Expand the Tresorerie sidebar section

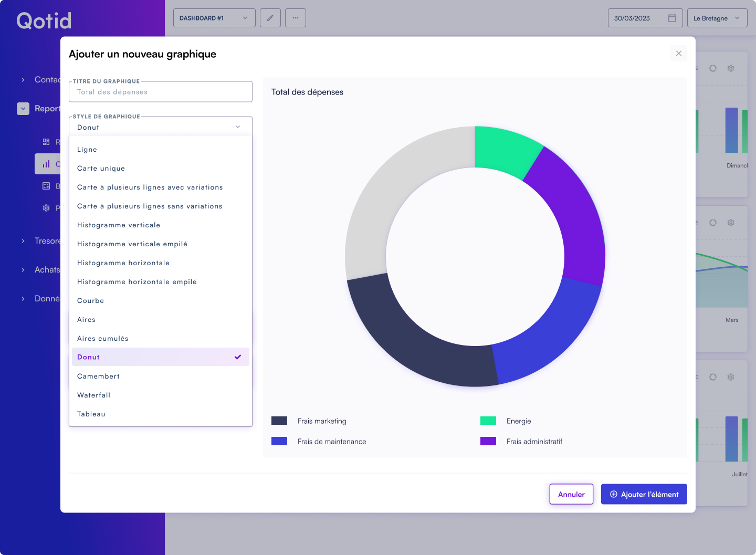[23, 240]
